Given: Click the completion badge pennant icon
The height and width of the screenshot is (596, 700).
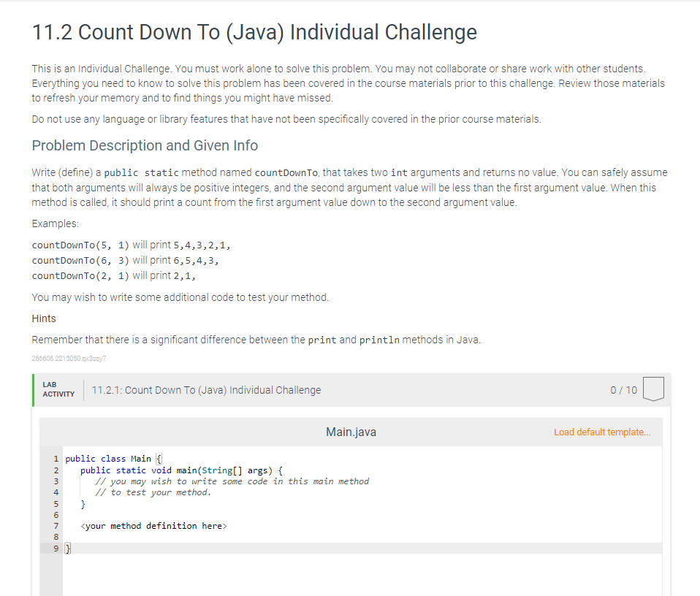Looking at the screenshot, I should tap(653, 389).
